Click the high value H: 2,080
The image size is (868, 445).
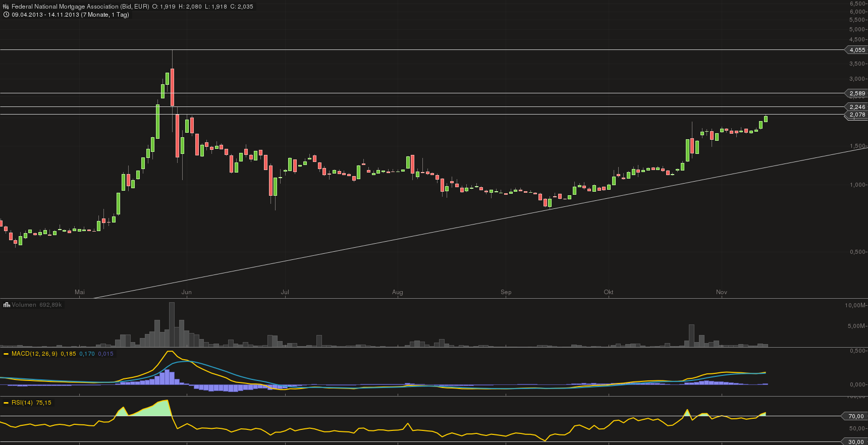click(190, 7)
